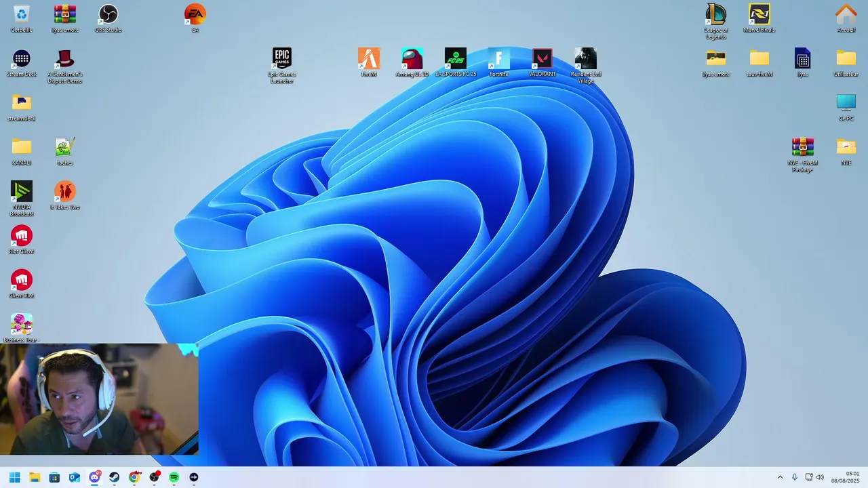Launch EA SPORTS FC 25 shortcut
The width and height of the screenshot is (868, 488).
pyautogui.click(x=456, y=58)
